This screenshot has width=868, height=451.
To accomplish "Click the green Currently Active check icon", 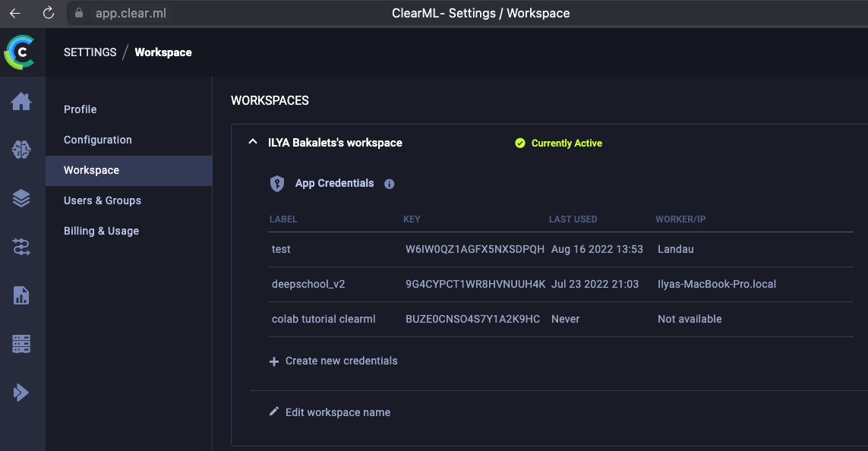I will click(x=519, y=143).
